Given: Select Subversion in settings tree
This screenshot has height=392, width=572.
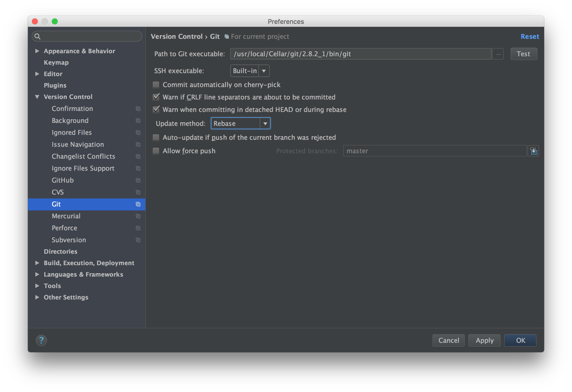Looking at the screenshot, I should click(x=69, y=240).
